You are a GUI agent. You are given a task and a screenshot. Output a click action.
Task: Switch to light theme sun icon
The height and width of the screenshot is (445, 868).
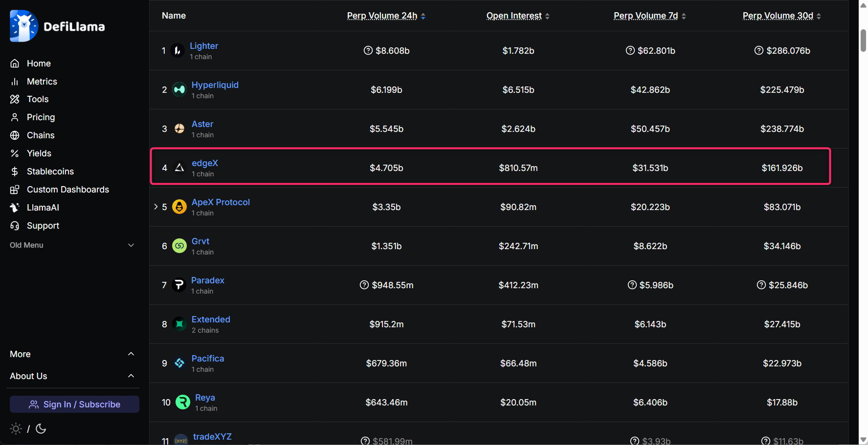tap(16, 429)
